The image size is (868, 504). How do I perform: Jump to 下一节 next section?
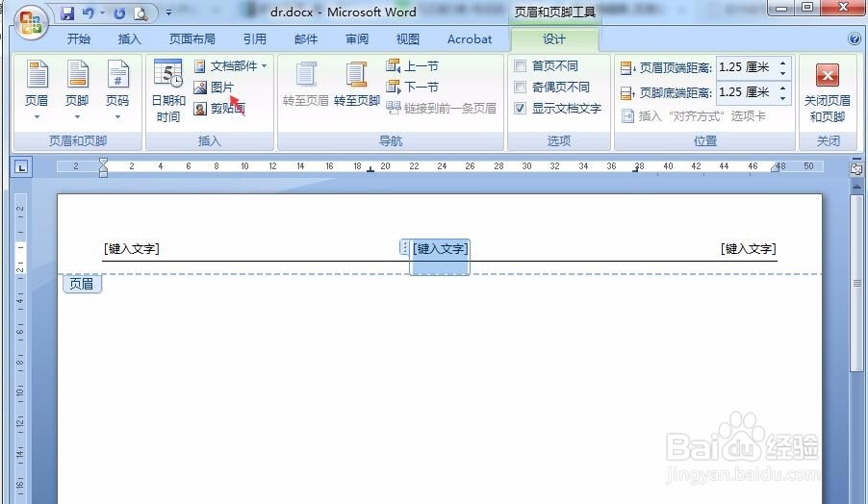pos(413,87)
